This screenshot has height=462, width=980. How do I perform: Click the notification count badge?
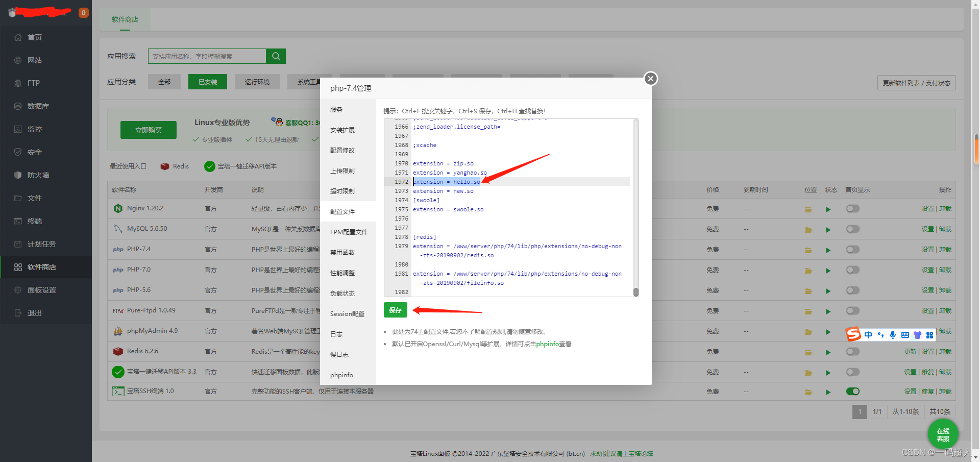[83, 13]
